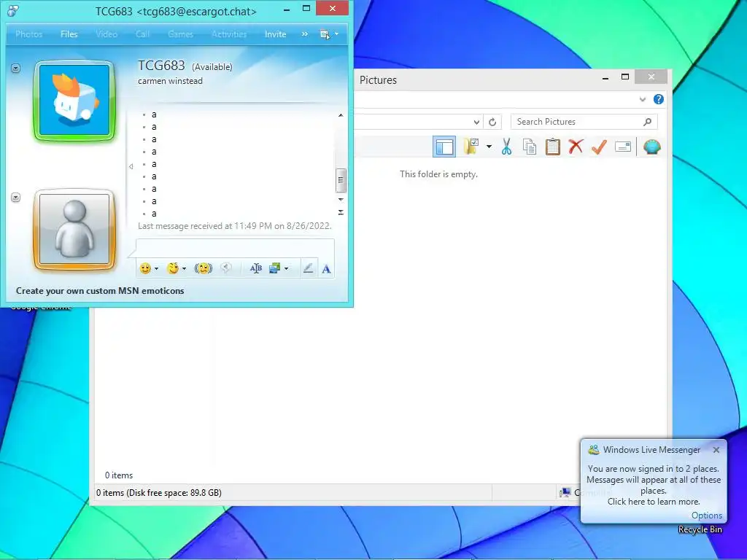
Task: Send a nudge with the shaking face icon
Action: [x=204, y=268]
